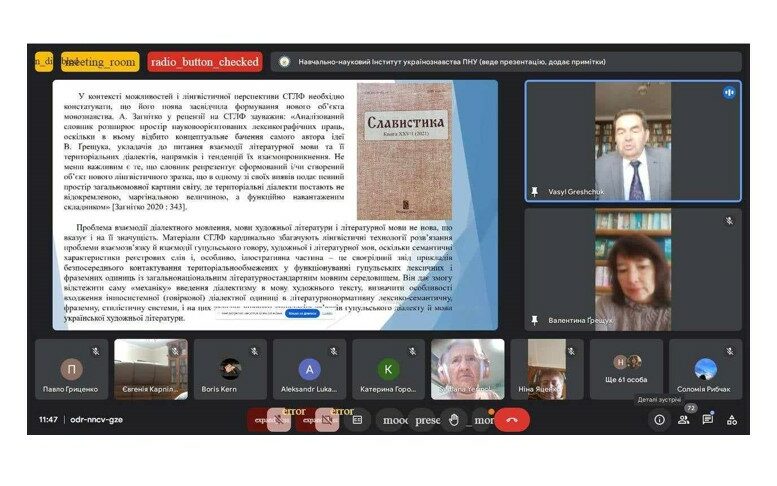Viewport: 777px width, 486px height.
Task: Toggle captions button in bottom bar
Action: point(357,420)
